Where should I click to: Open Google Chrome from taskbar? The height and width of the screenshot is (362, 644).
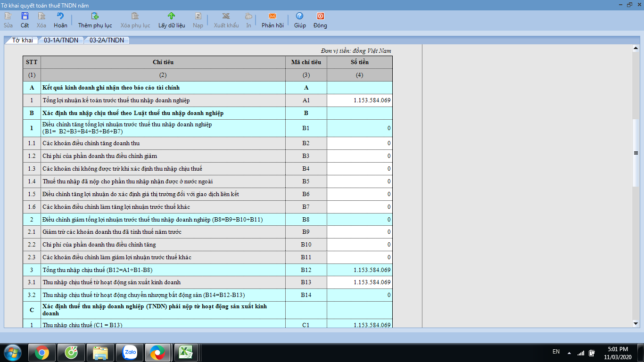[x=41, y=352]
